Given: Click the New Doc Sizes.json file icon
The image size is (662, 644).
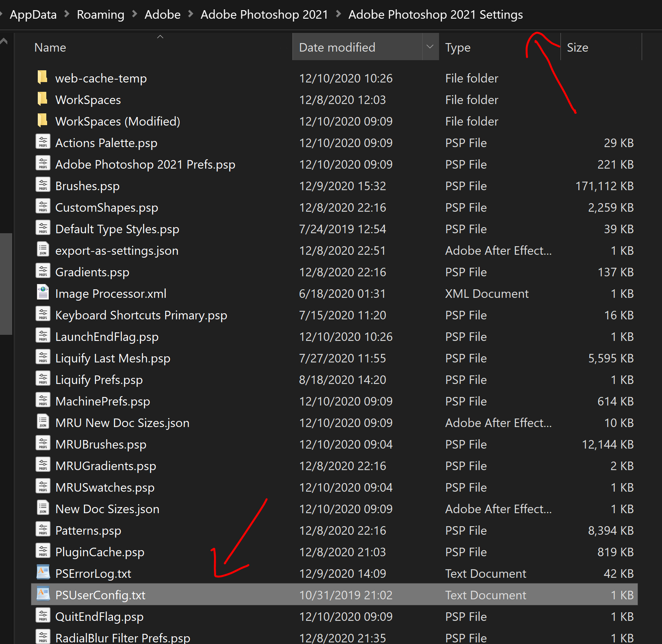Looking at the screenshot, I should click(43, 507).
